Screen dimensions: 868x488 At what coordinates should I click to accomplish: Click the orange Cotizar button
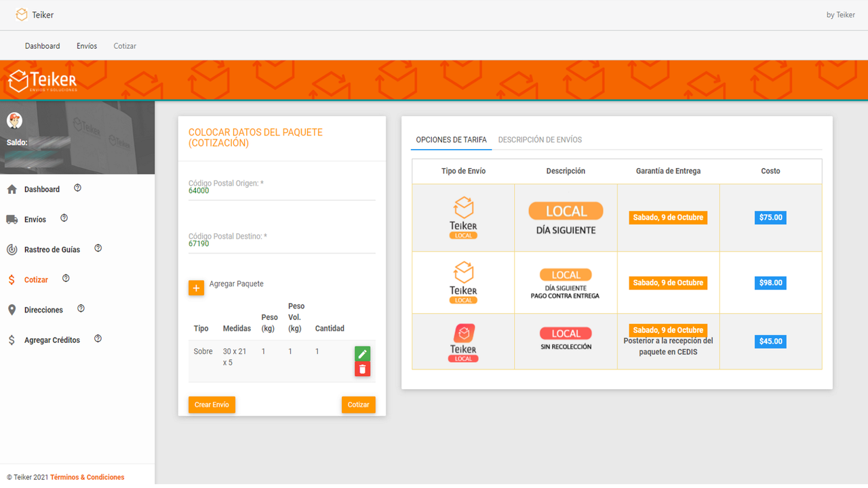point(358,405)
